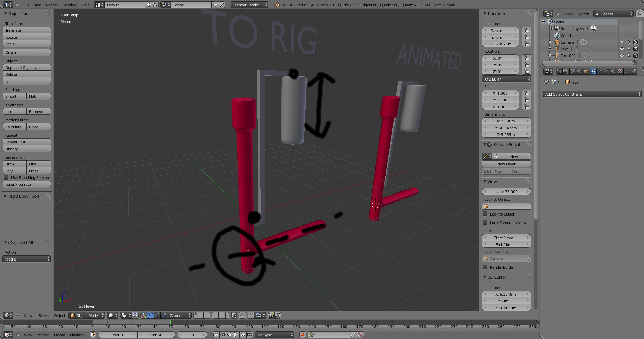This screenshot has width=644, height=339.
Task: Click the auto-keyframe record button
Action: click(x=303, y=335)
